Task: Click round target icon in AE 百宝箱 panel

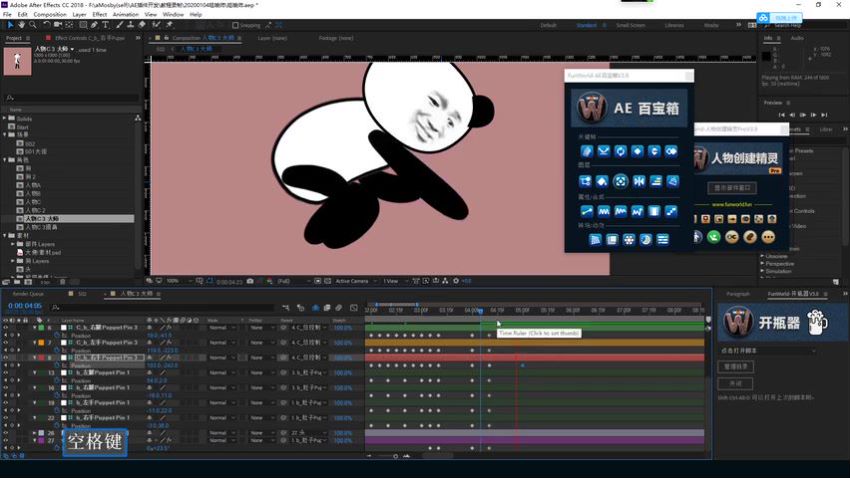Action: [620, 181]
